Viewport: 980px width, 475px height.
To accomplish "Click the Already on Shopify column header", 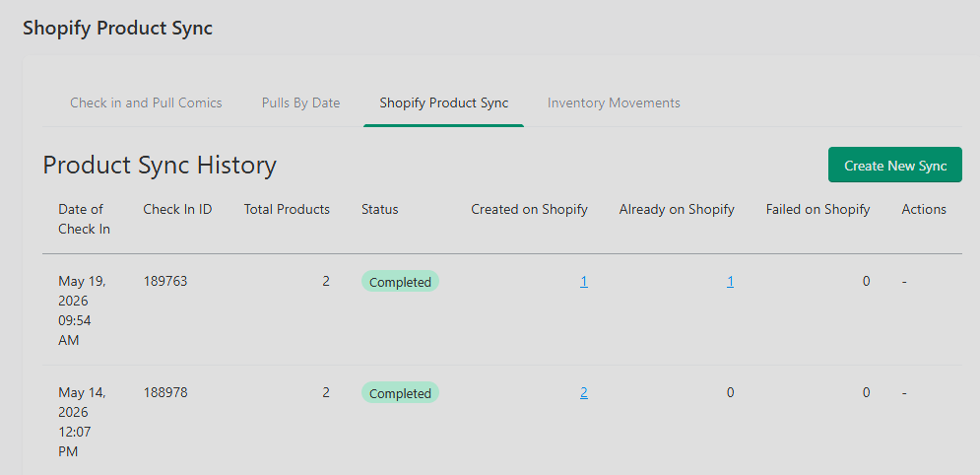I will click(677, 209).
